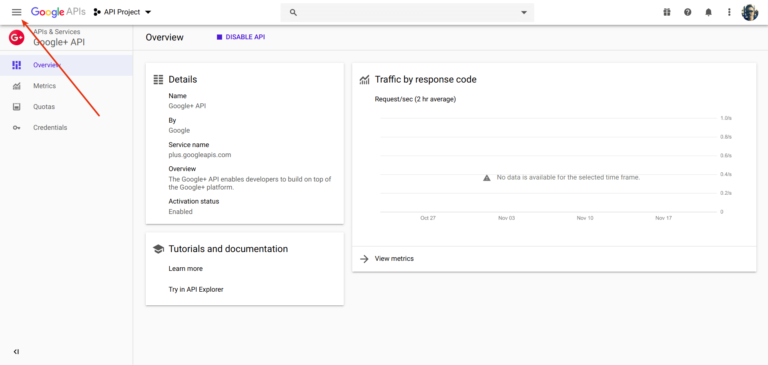This screenshot has width=768, height=365.
Task: Click the Google APIs logo
Action: pyautogui.click(x=58, y=12)
